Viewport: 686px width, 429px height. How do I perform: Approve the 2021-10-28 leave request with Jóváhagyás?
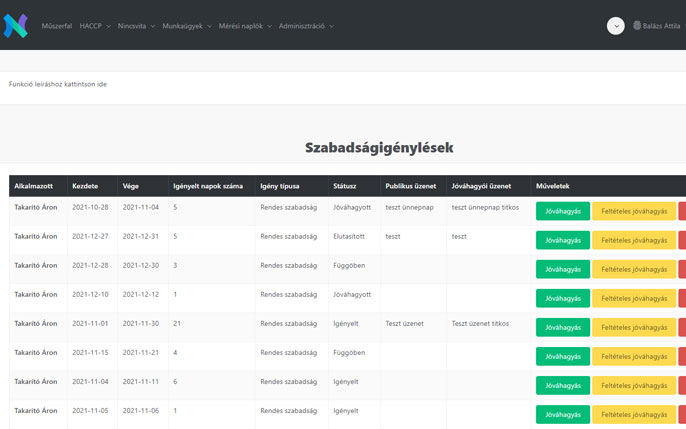pos(562,211)
